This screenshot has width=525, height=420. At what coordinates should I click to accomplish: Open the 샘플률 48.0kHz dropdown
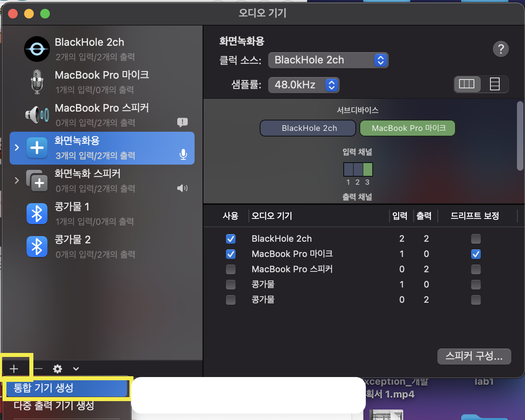304,85
